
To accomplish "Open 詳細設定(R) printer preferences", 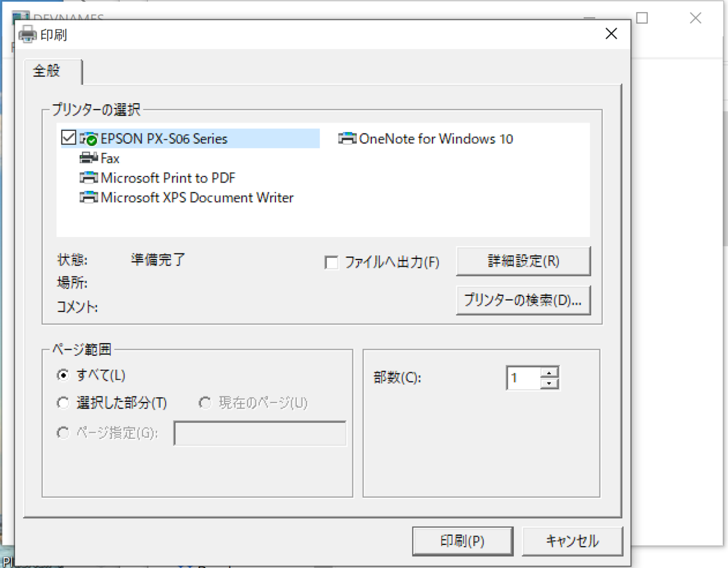I will pyautogui.click(x=523, y=261).
